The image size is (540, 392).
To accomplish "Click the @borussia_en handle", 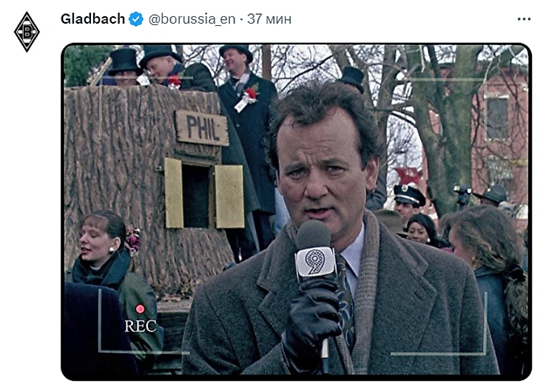I will click(x=192, y=19).
